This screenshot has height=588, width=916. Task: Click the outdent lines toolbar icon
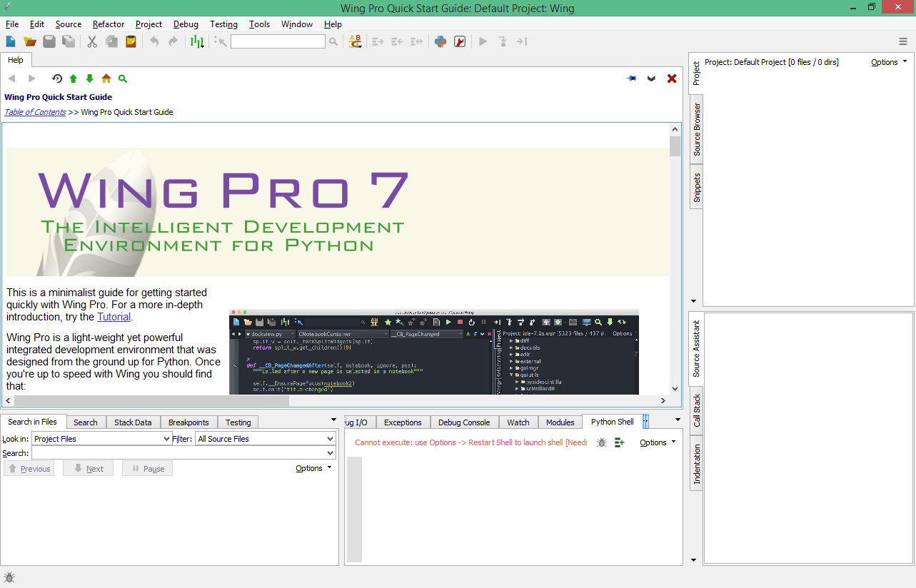(398, 41)
